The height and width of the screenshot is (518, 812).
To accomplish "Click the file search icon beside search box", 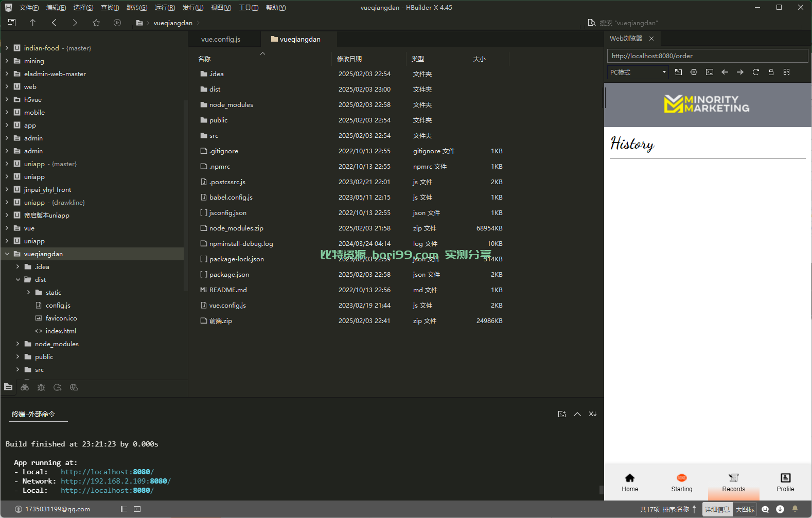I will pos(592,23).
